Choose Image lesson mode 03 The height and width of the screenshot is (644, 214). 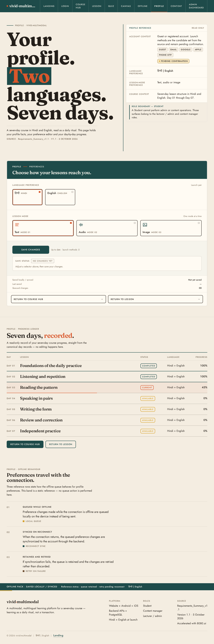[x=171, y=228]
